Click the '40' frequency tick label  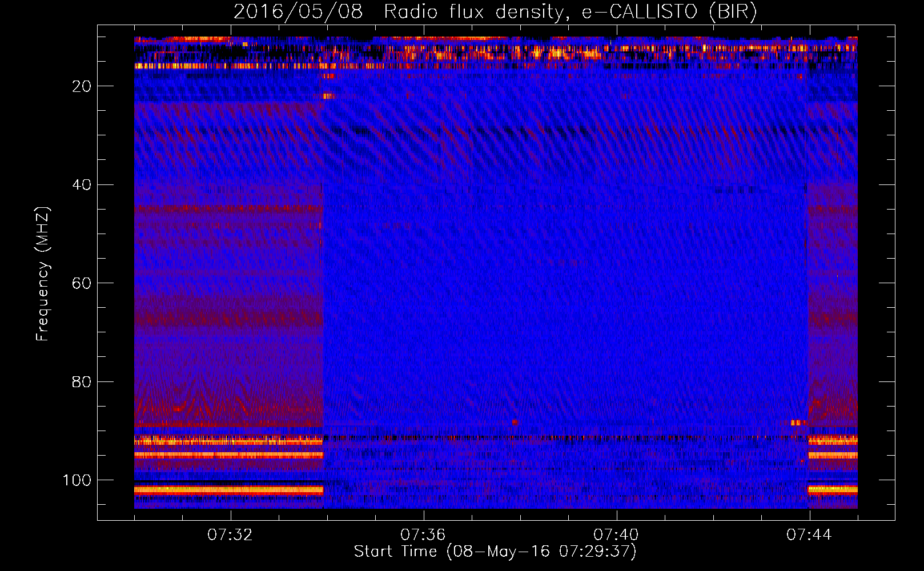[x=82, y=185]
